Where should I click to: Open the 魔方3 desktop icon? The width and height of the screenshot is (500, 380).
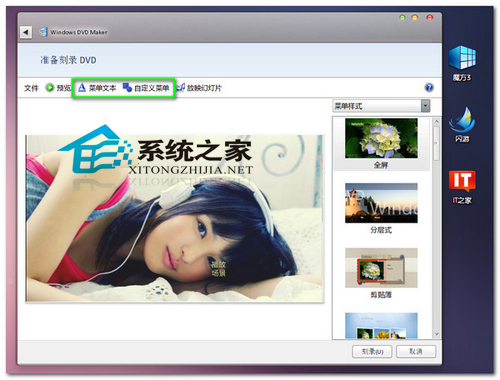462,63
